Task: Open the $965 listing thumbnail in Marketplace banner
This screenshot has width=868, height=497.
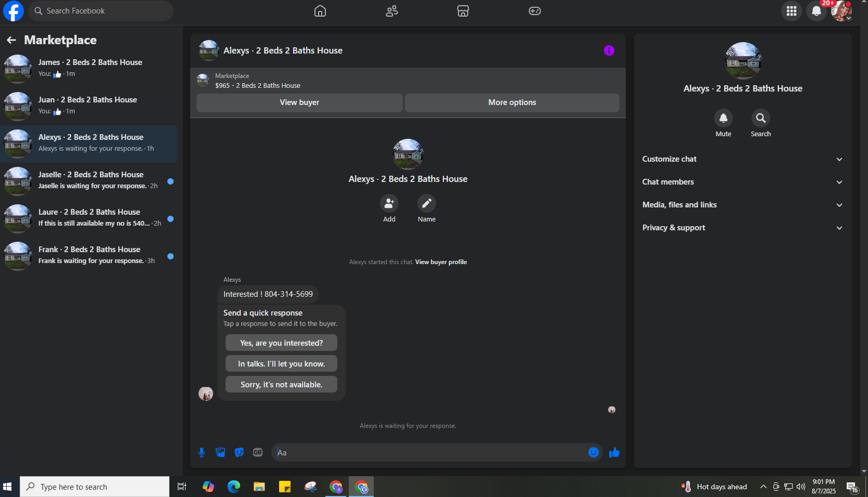Action: pyautogui.click(x=203, y=80)
